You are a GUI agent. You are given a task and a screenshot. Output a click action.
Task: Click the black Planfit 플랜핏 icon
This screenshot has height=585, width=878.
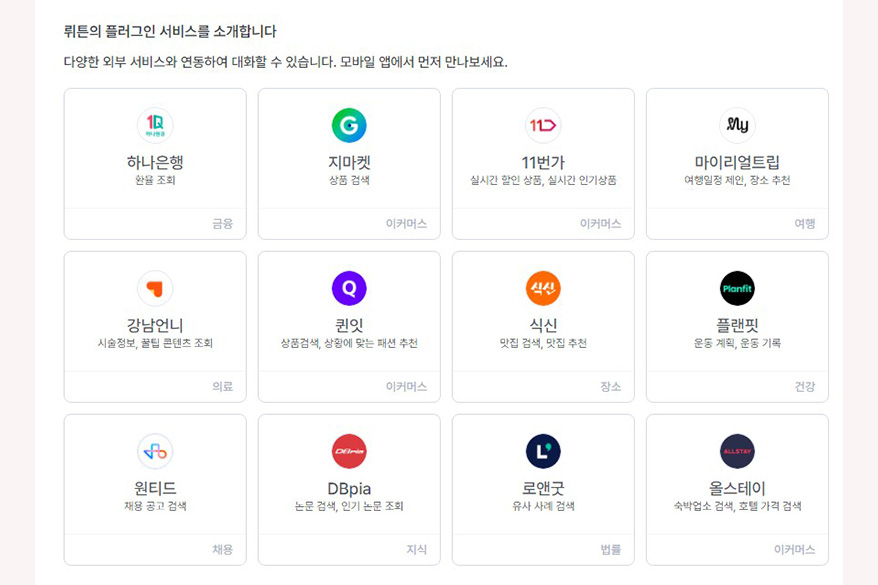[736, 287]
